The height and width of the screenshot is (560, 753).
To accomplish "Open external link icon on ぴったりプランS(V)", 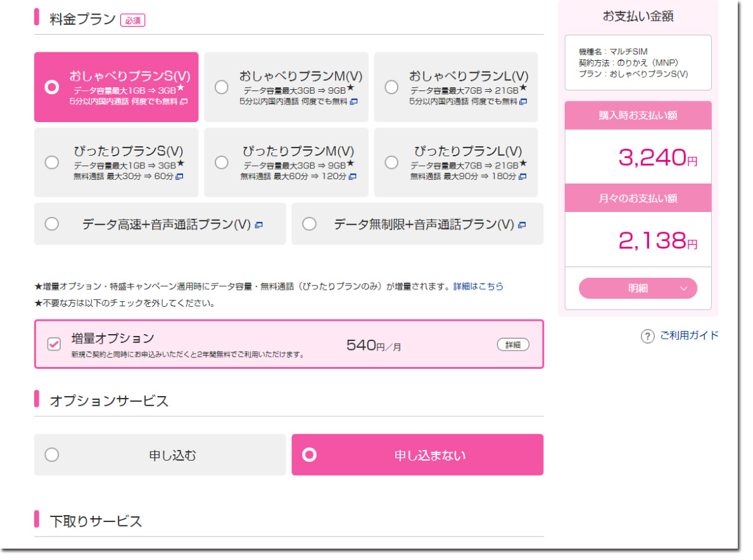I will pyautogui.click(x=179, y=177).
